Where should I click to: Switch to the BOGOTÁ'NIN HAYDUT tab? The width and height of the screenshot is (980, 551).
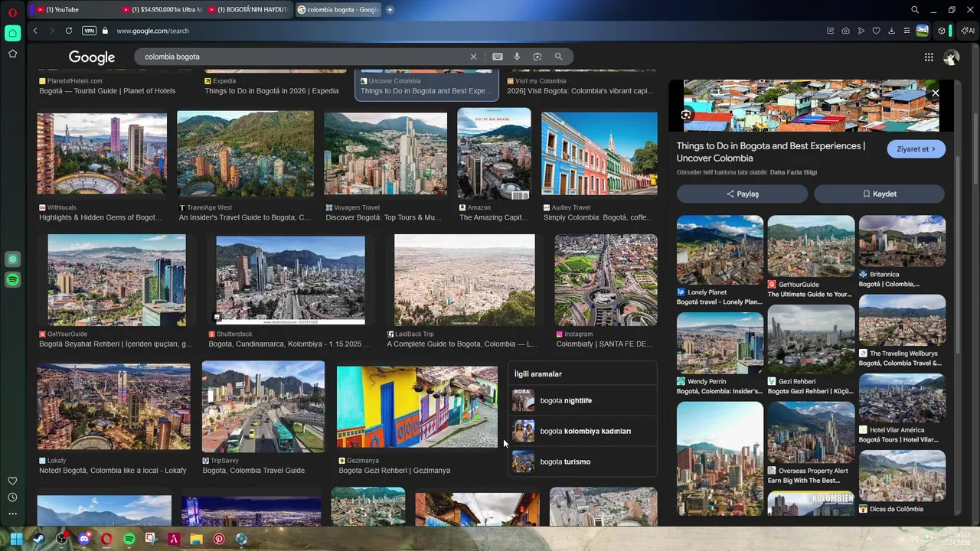pyautogui.click(x=248, y=10)
